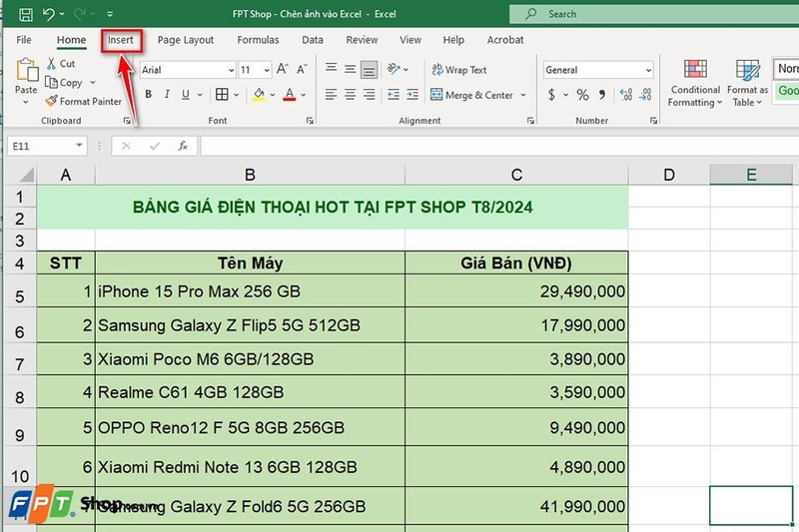Screen dimensions: 799x532
Task: Switch to the Formulas tab
Action: 258,40
